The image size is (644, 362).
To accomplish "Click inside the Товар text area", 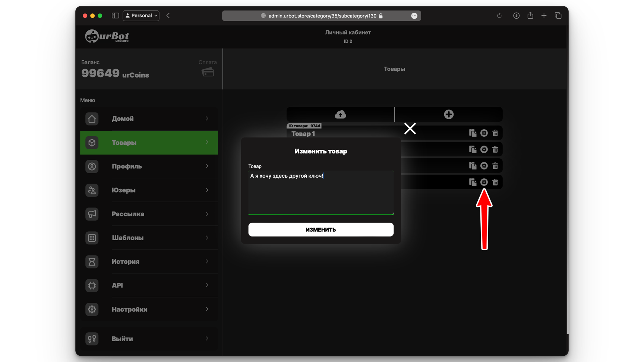I will (x=321, y=192).
